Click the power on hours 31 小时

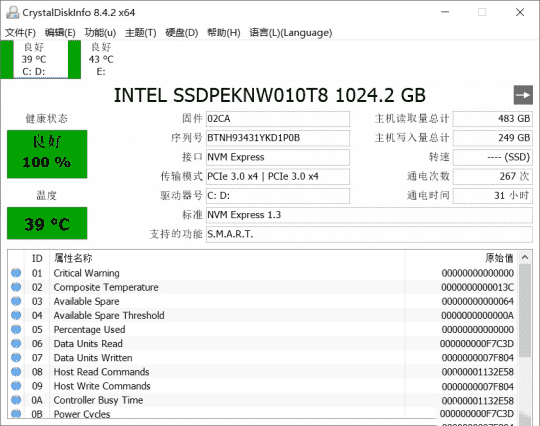tap(492, 196)
